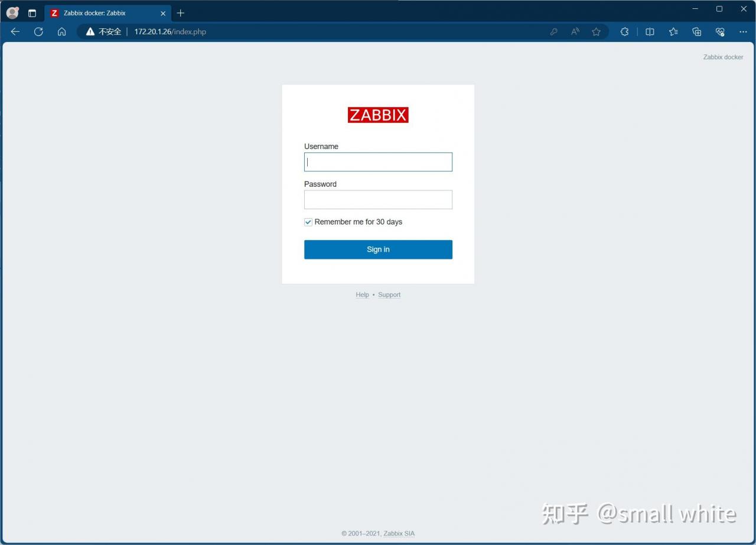Maximize the browser window

(x=719, y=9)
